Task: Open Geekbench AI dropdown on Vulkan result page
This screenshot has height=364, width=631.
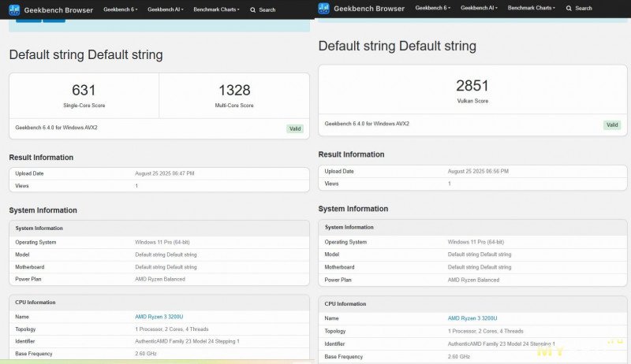Action: click(x=479, y=8)
